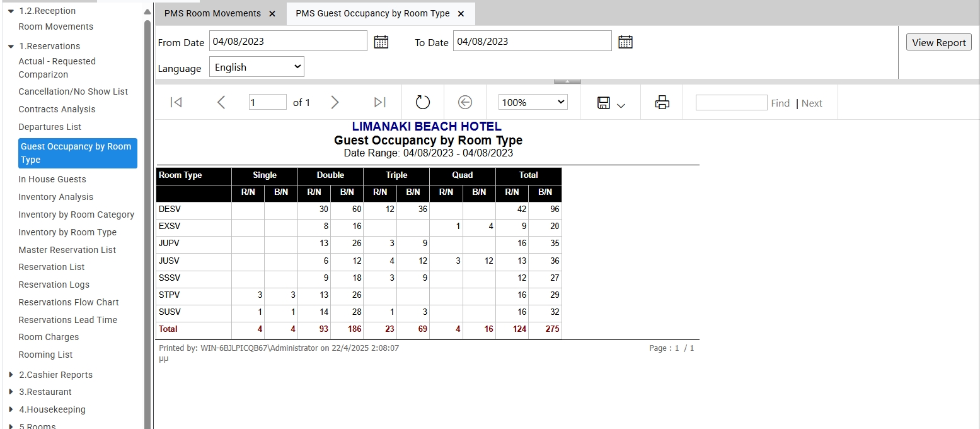Screen dimensions: 980x429
Task: Open Cancellation/No Show List
Action: tap(73, 91)
